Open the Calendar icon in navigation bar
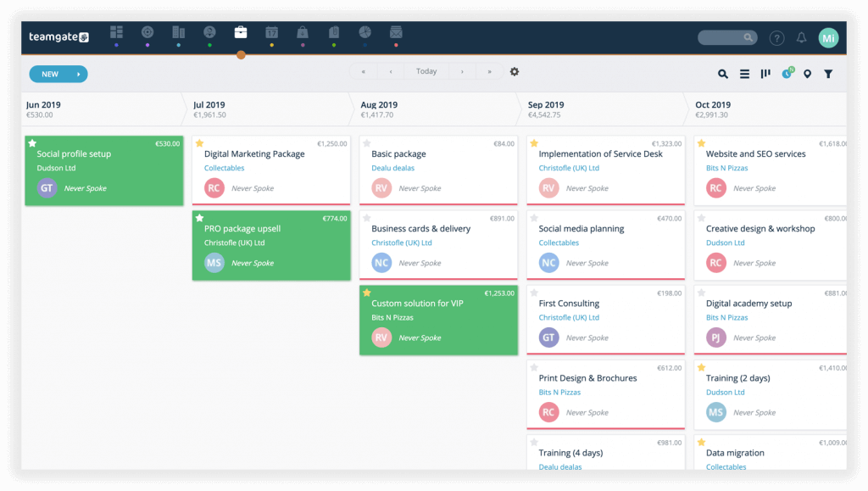This screenshot has height=491, width=868. pos(271,32)
